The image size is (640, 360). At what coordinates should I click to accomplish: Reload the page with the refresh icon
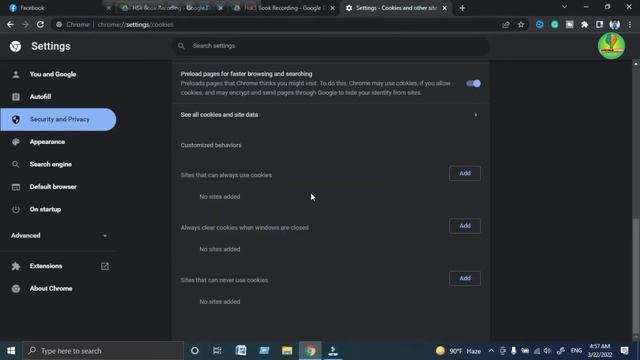coord(40,24)
